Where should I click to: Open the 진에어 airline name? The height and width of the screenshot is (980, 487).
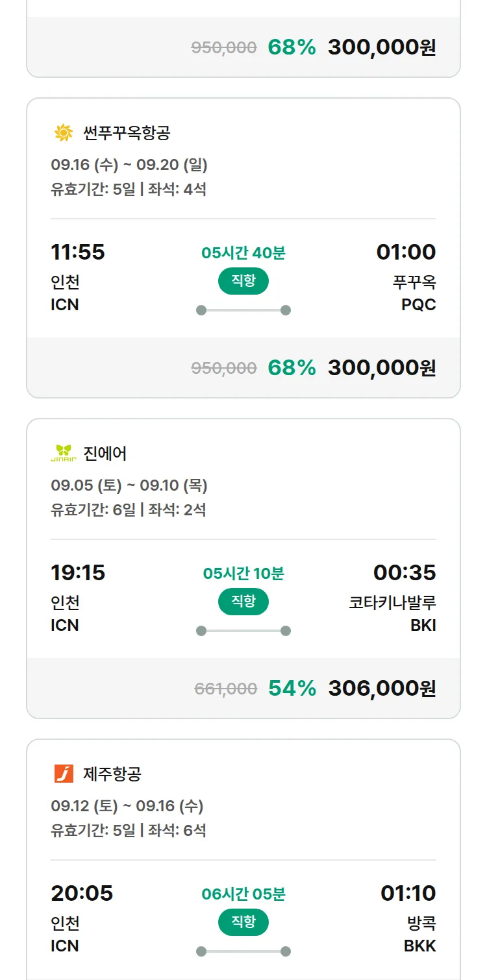(105, 453)
